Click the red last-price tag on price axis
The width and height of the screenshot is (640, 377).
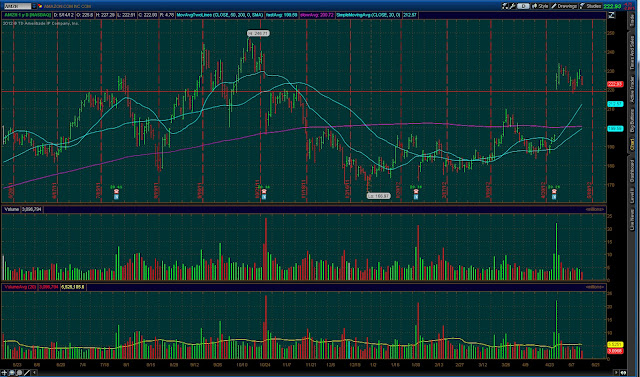point(615,84)
